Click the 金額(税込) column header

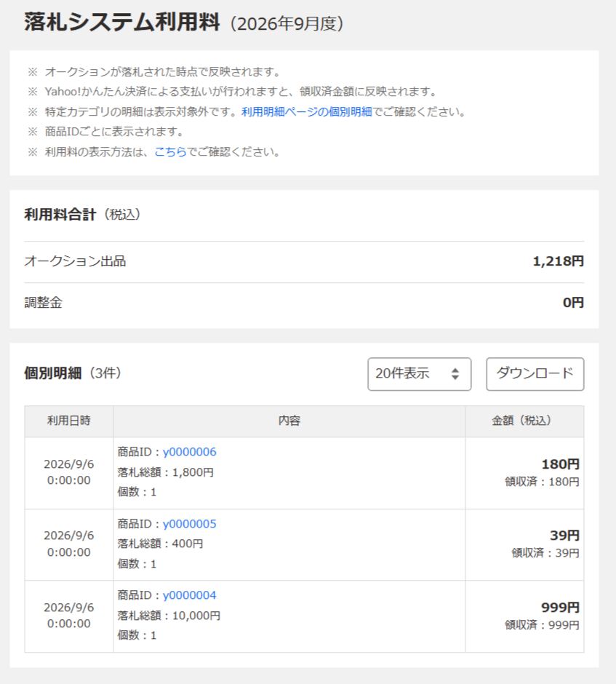point(524,421)
